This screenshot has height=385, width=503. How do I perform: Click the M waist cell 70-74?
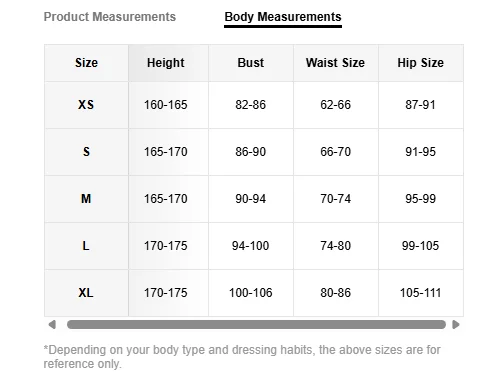336,199
